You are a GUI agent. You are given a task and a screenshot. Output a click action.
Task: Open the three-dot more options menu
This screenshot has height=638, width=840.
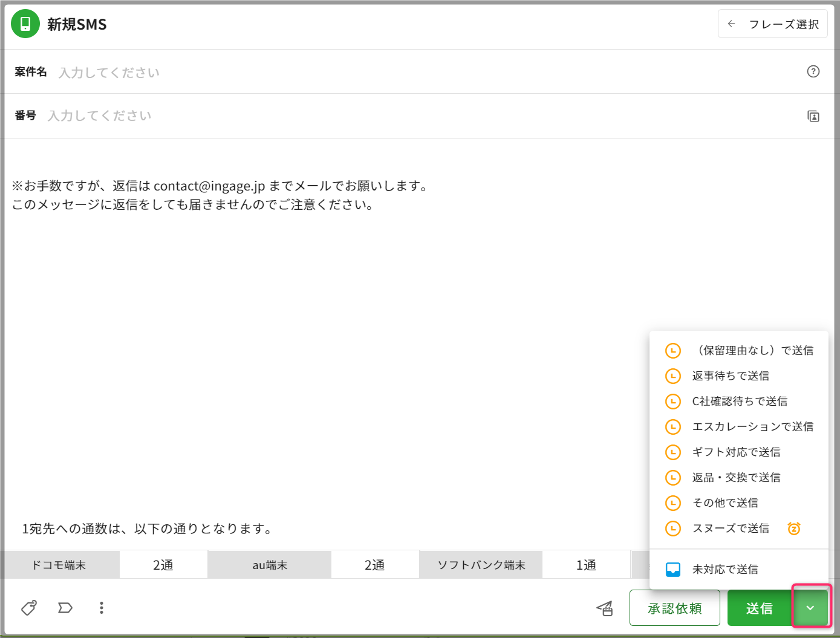click(x=102, y=607)
